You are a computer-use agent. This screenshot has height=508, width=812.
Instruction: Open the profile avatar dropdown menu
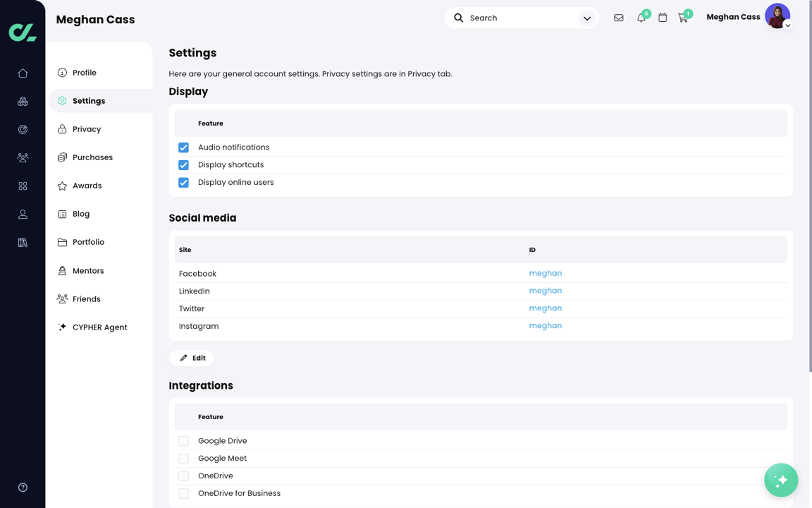pos(777,16)
